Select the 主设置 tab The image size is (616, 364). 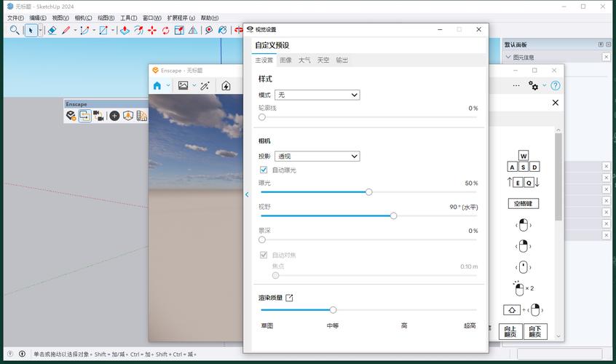[x=264, y=60]
